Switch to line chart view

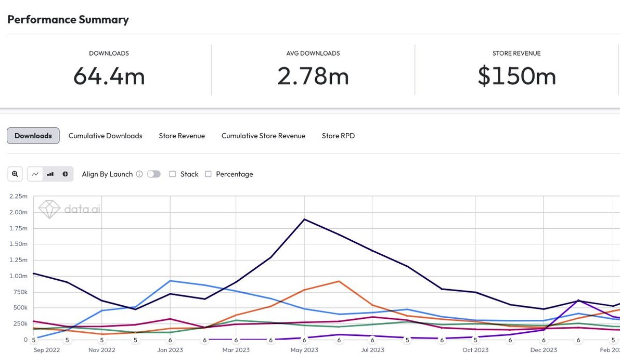point(35,174)
